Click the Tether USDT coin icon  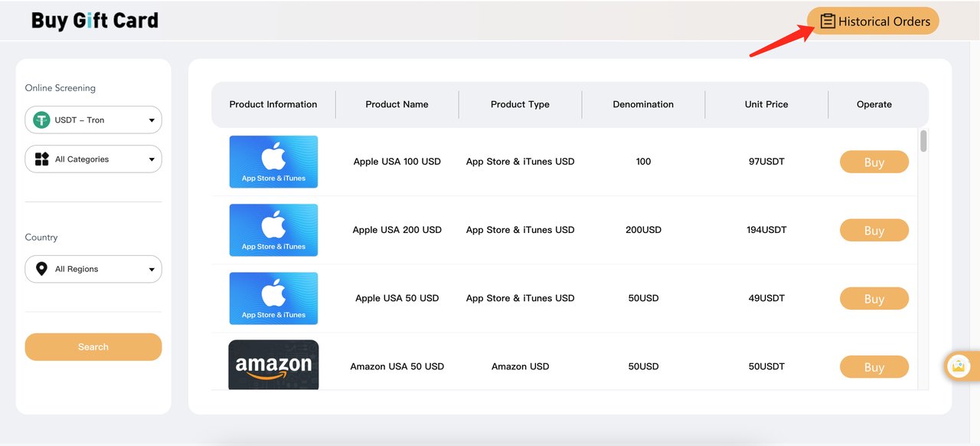[x=41, y=120]
